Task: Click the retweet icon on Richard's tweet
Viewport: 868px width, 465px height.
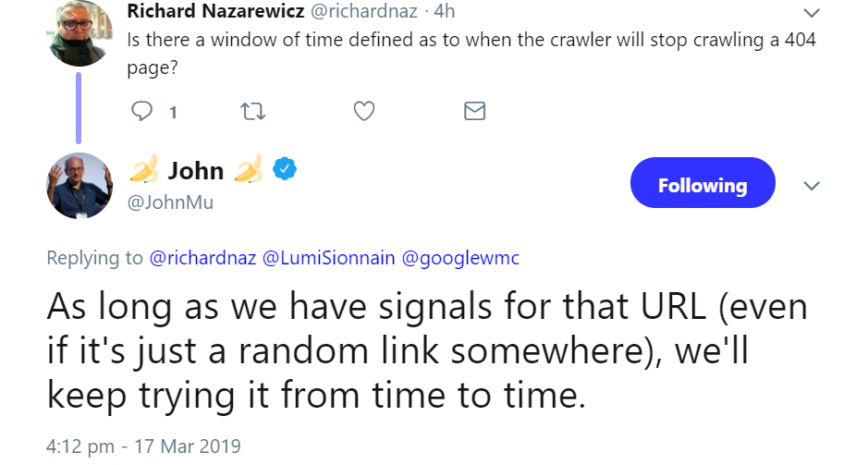Action: tap(252, 112)
